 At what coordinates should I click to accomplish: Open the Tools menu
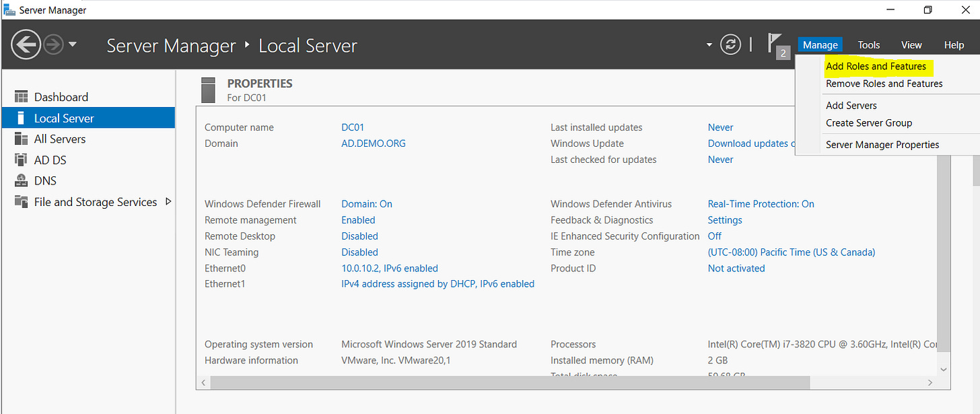(x=869, y=45)
